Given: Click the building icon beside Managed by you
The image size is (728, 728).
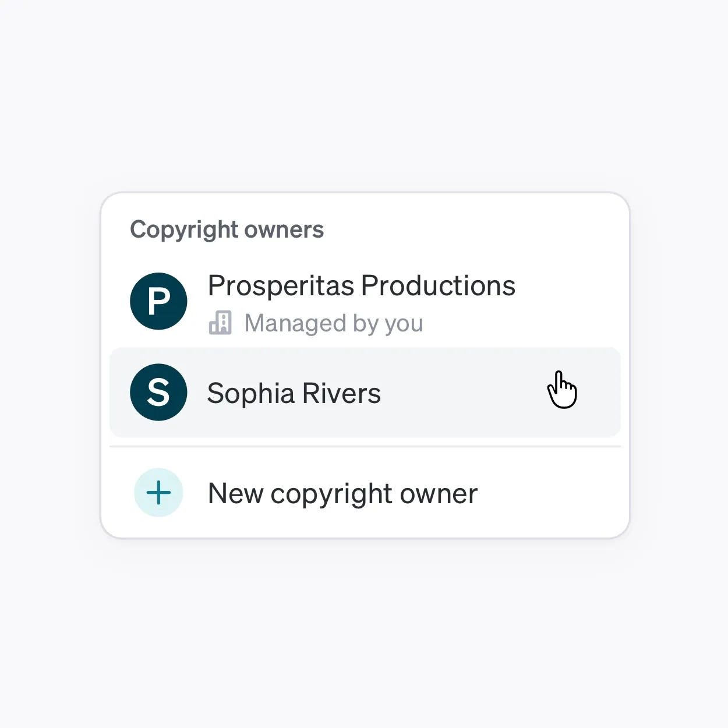Looking at the screenshot, I should pos(220,323).
